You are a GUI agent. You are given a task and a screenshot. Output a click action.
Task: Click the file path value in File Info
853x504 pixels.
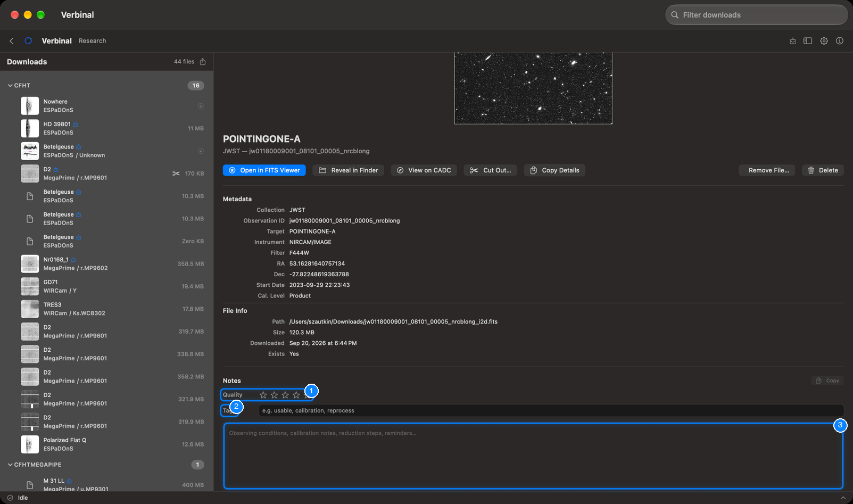coord(393,322)
